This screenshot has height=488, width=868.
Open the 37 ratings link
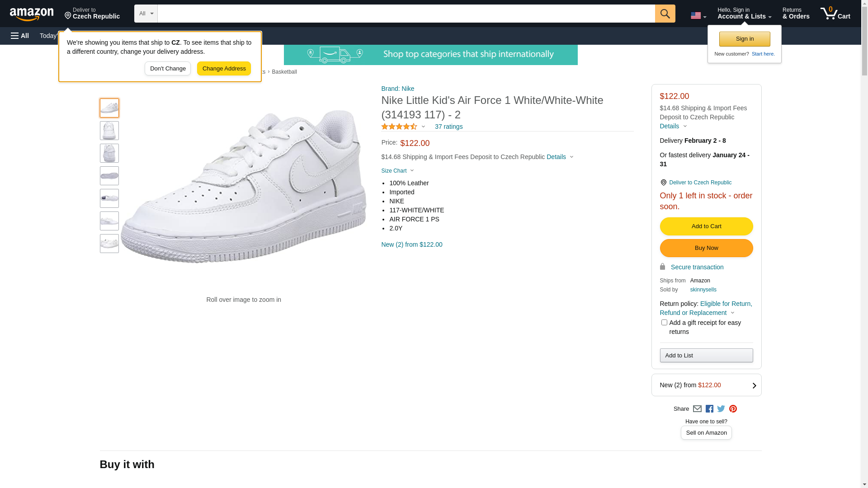pyautogui.click(x=448, y=127)
